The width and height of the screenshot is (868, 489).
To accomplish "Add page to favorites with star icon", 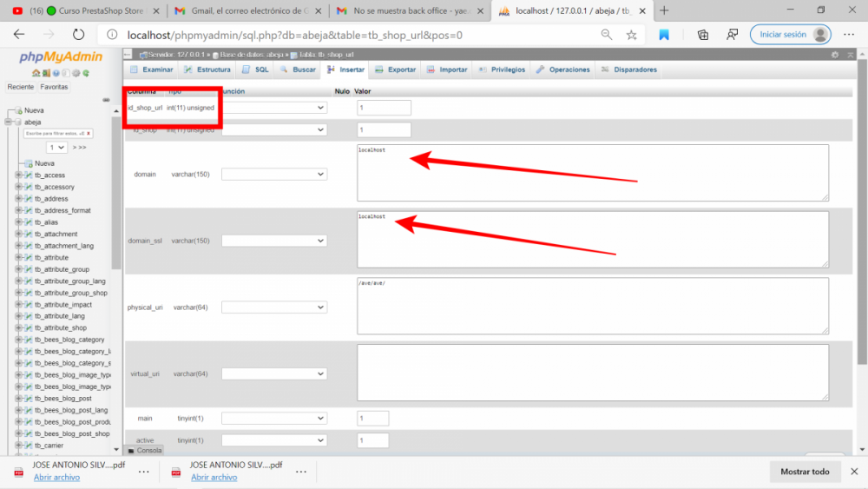I will click(632, 35).
